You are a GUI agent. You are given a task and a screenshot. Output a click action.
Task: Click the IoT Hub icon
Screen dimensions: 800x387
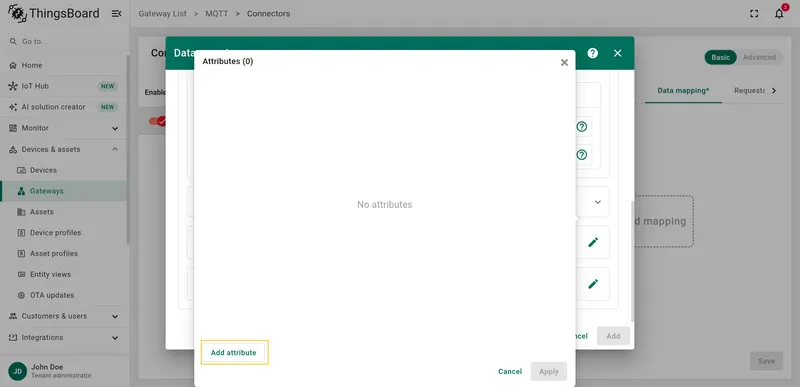coord(13,86)
